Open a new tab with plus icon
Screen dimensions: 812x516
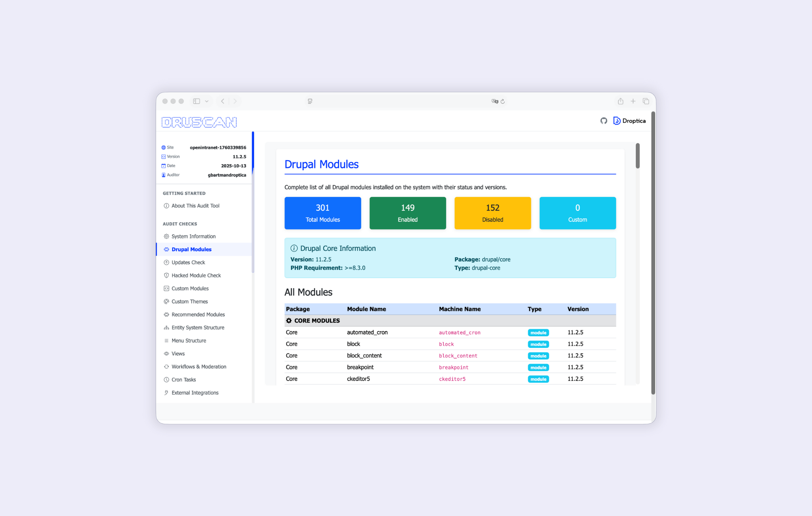coord(633,101)
